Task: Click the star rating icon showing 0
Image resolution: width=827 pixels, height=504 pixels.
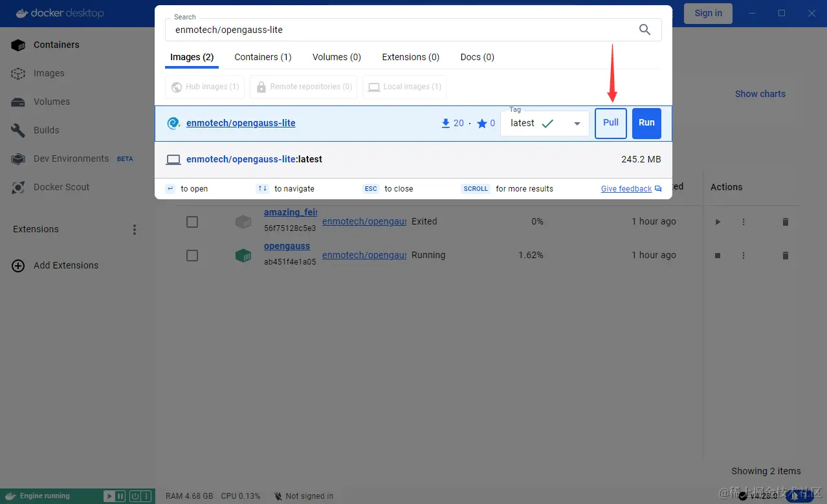Action: (x=482, y=124)
